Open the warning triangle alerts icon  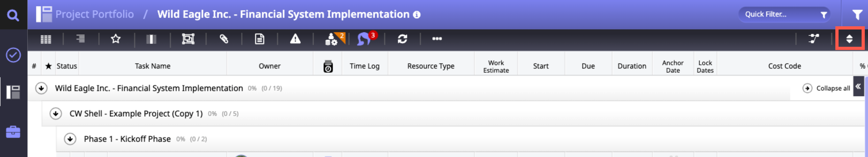point(295,39)
